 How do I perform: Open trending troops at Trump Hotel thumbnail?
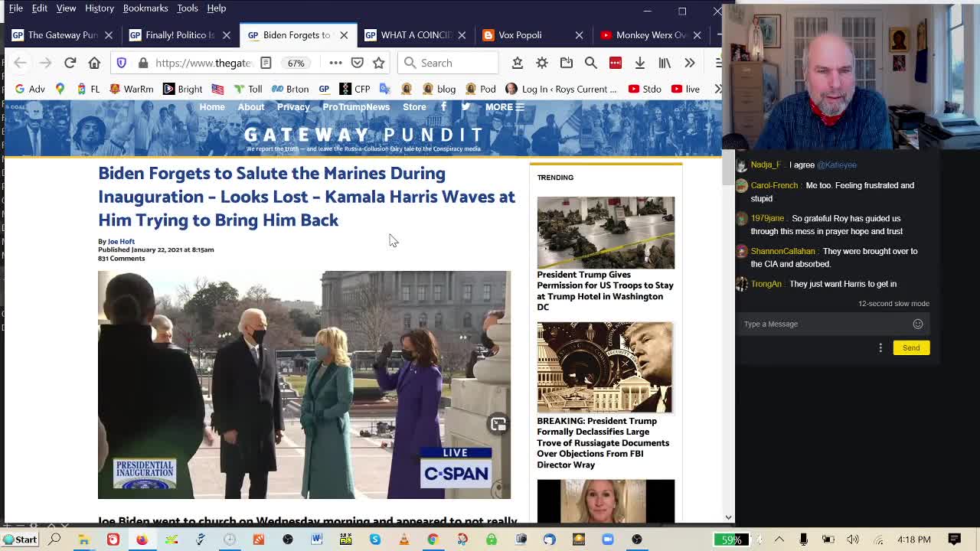(606, 233)
